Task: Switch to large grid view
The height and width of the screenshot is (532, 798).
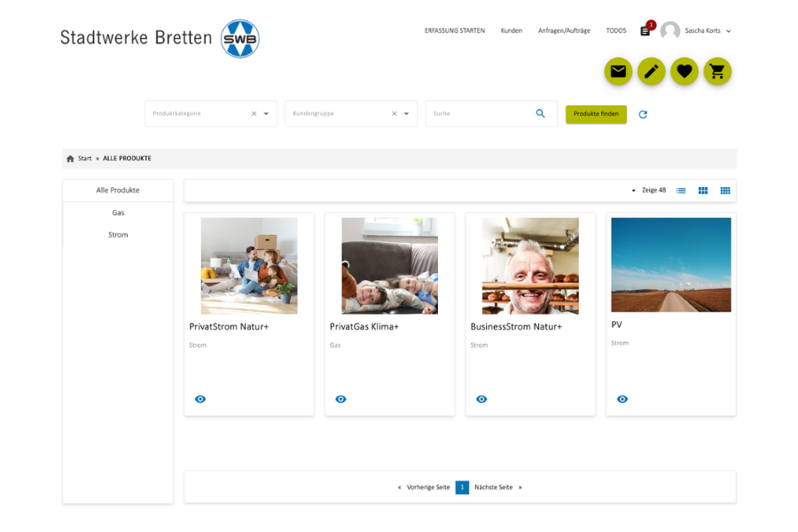Action: (703, 191)
